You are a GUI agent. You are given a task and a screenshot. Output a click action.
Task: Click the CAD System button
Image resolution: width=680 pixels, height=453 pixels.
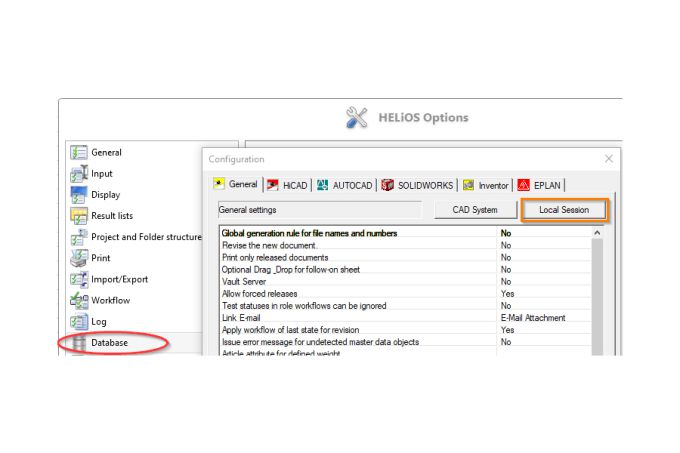[475, 210]
